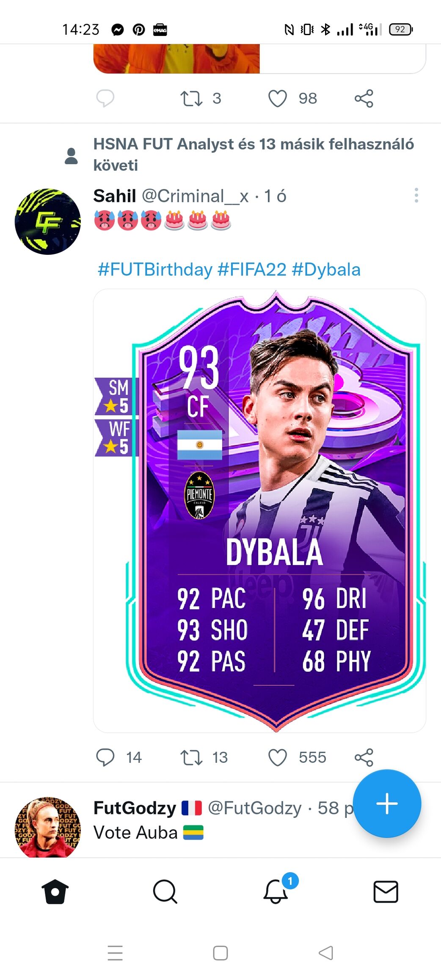Open the #FUTBirthday hashtag
441x980 pixels.
pos(155,270)
